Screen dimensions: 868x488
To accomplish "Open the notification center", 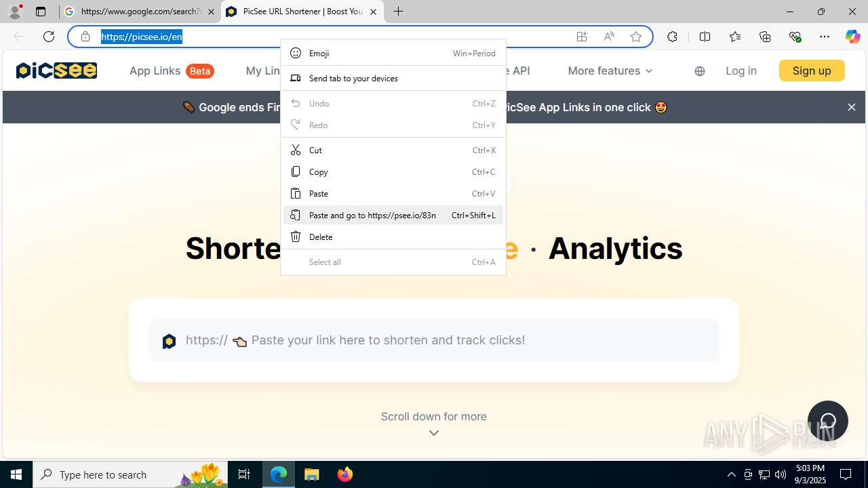I will [x=846, y=474].
